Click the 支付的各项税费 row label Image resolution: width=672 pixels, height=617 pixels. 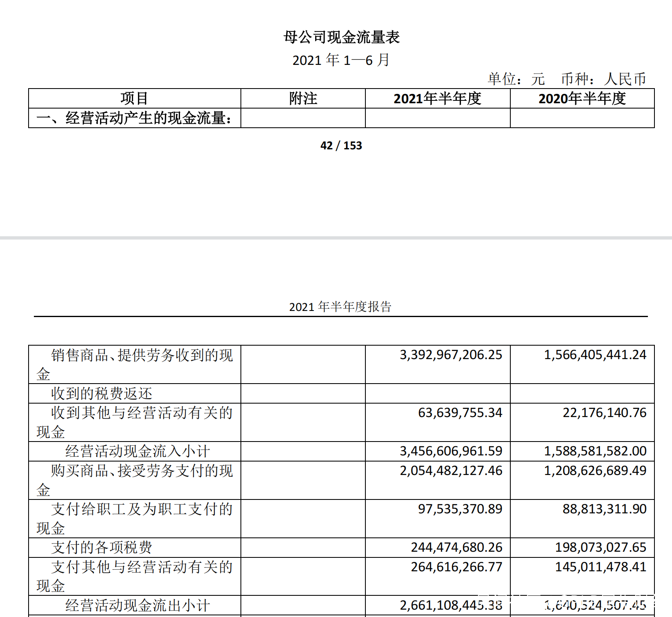pyautogui.click(x=102, y=548)
